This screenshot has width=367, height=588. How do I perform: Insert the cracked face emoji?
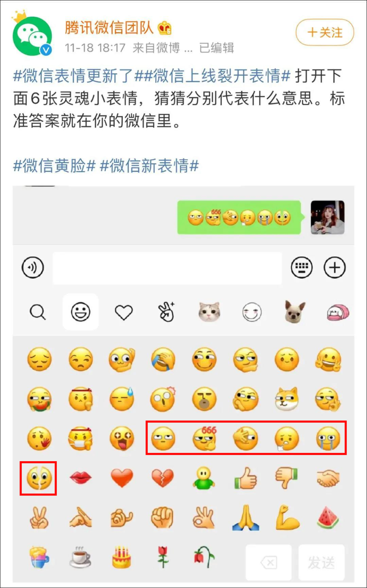click(x=39, y=478)
